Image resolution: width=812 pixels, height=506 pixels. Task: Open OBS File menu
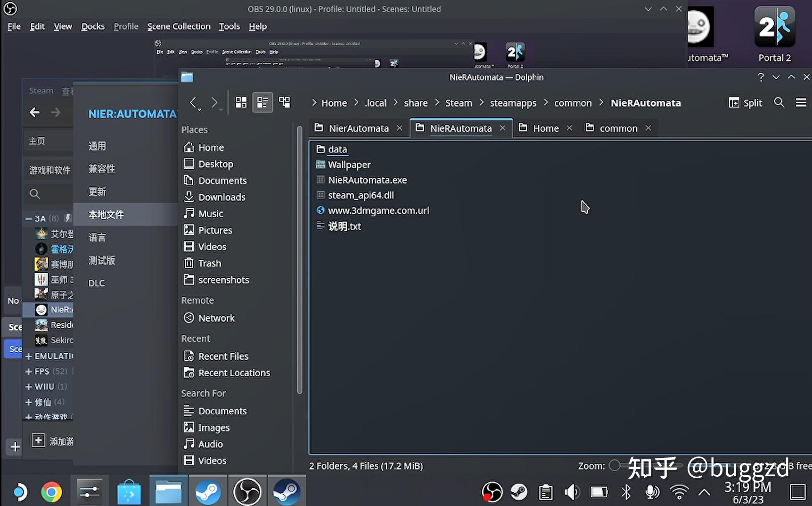[14, 26]
